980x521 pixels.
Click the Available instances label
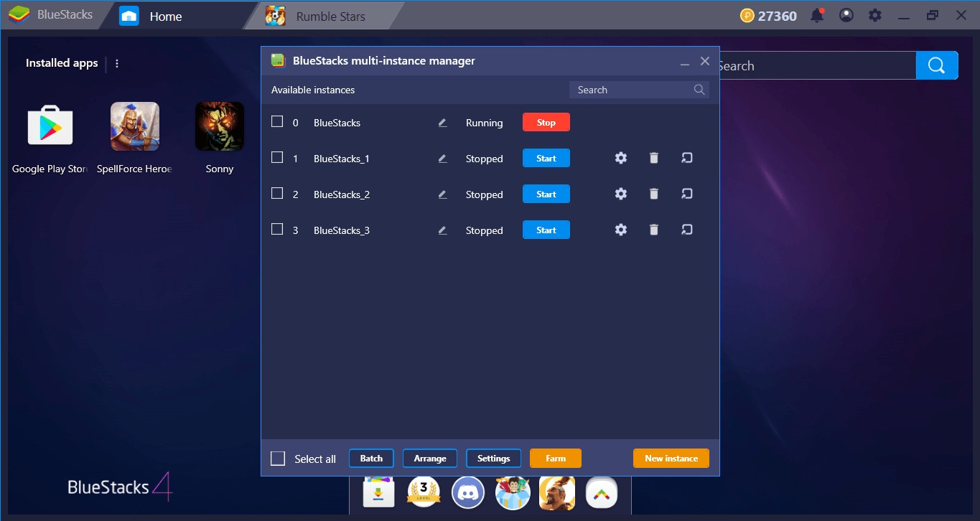point(313,90)
